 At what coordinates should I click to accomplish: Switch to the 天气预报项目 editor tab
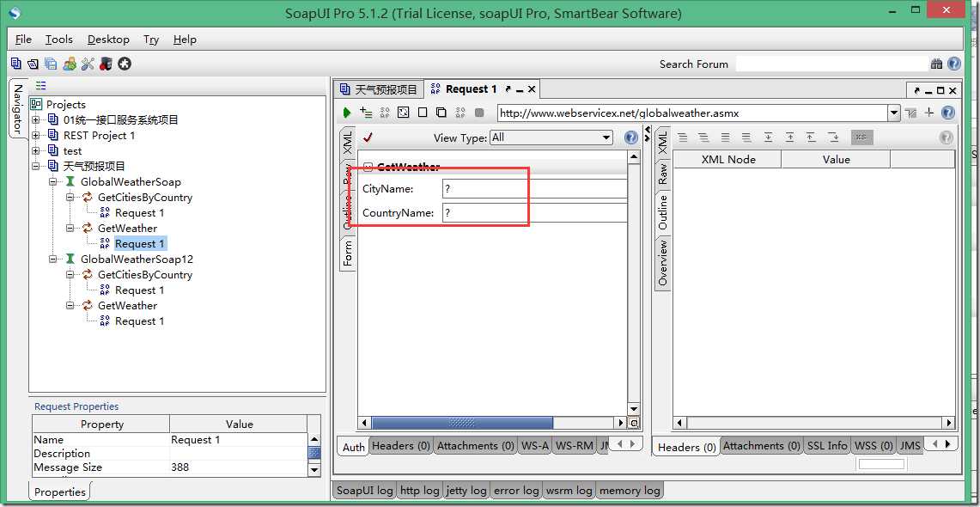[x=379, y=89]
